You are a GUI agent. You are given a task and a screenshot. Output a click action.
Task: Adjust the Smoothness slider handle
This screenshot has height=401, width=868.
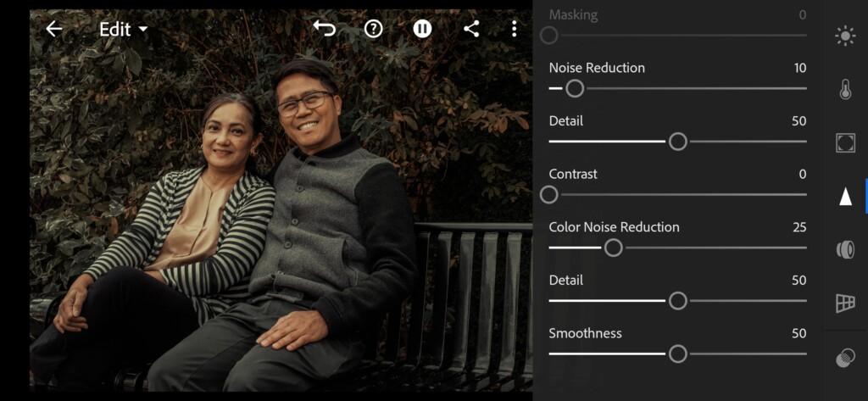coord(677,354)
